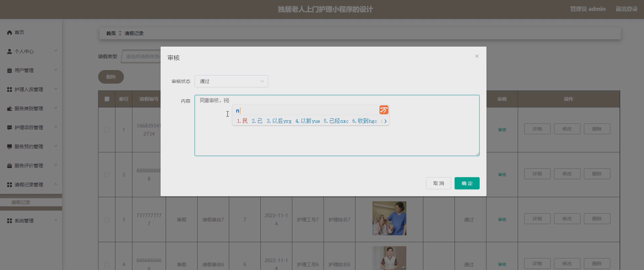The height and width of the screenshot is (270, 644).
Task: Open the 个人中心 sidebar menu
Action: click(31, 51)
